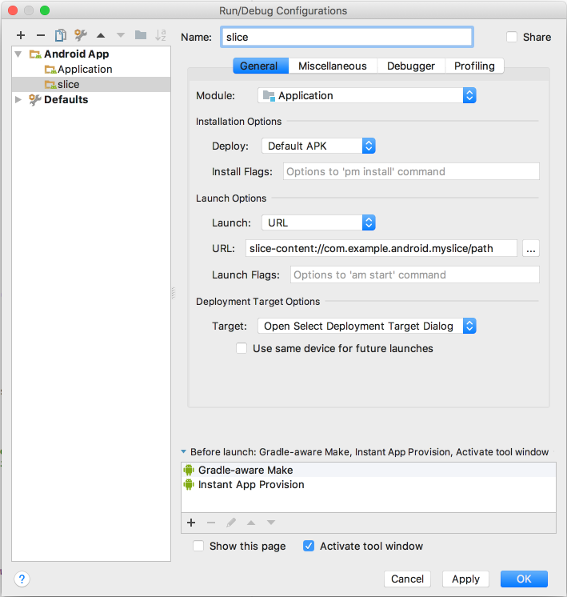
Task: Switch to the Miscellaneous tab
Action: (332, 66)
